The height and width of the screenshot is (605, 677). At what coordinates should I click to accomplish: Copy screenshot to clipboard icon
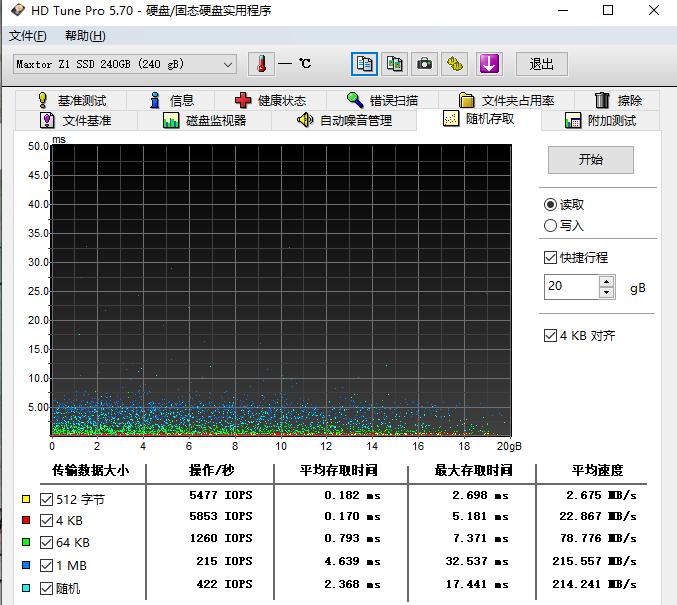coord(394,64)
